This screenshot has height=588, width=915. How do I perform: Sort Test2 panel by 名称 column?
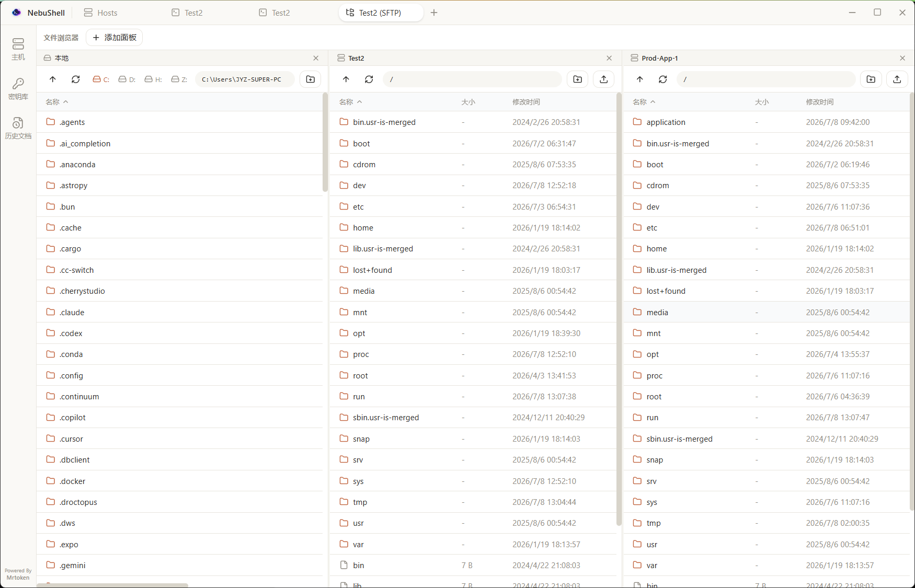pos(350,102)
